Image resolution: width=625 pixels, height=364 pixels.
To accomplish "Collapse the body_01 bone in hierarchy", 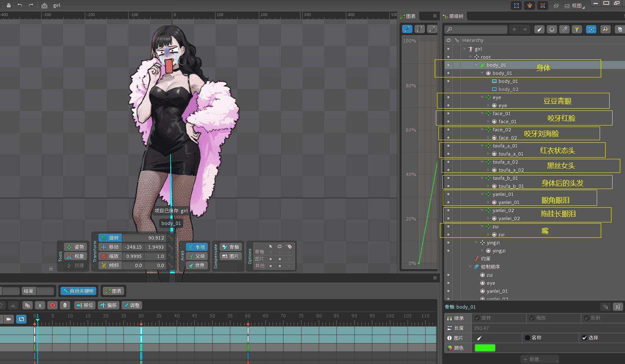I will (x=476, y=65).
